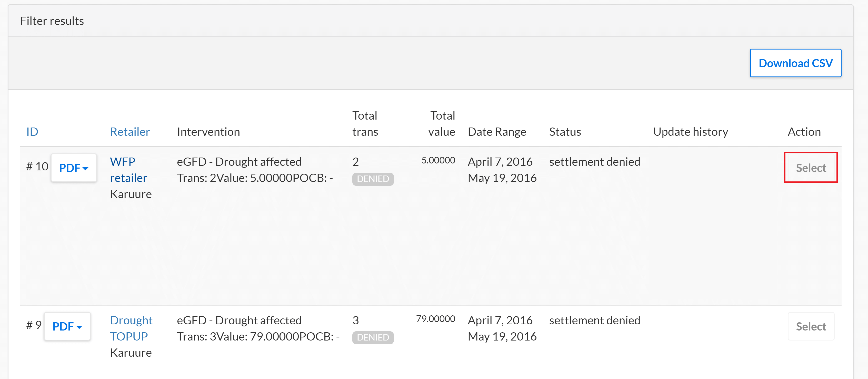
Task: Select settlement #10 via its Select button
Action: click(x=811, y=168)
